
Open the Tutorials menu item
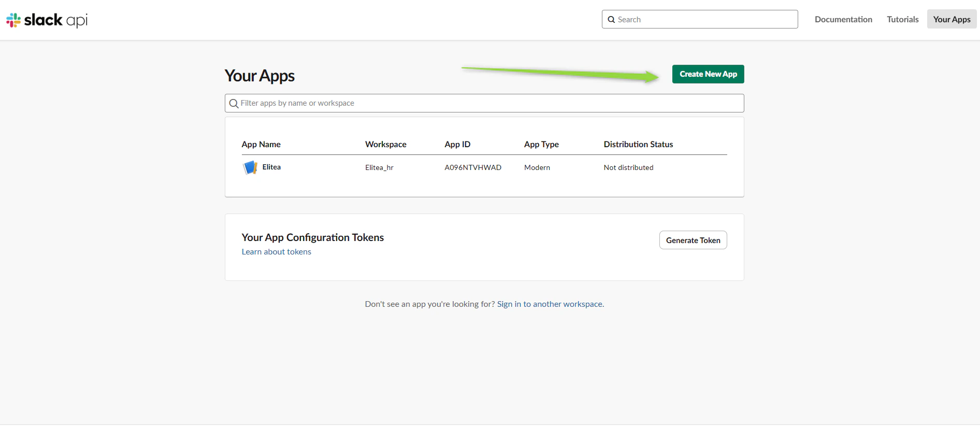pos(902,19)
